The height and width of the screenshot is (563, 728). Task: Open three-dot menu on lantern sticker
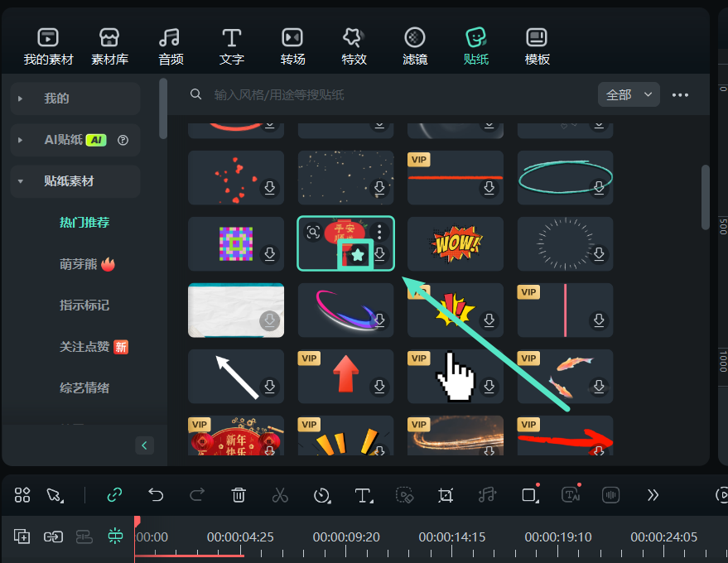coord(379,232)
